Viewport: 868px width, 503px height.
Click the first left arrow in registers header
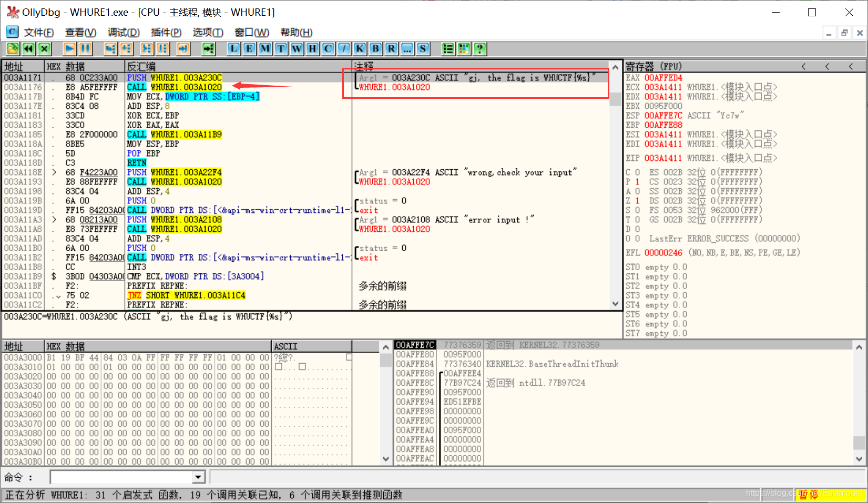click(x=803, y=67)
